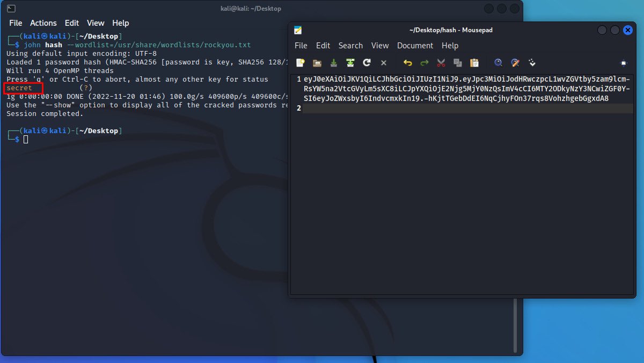Minimize the Mousepad window
The width and height of the screenshot is (644, 363).
602,30
